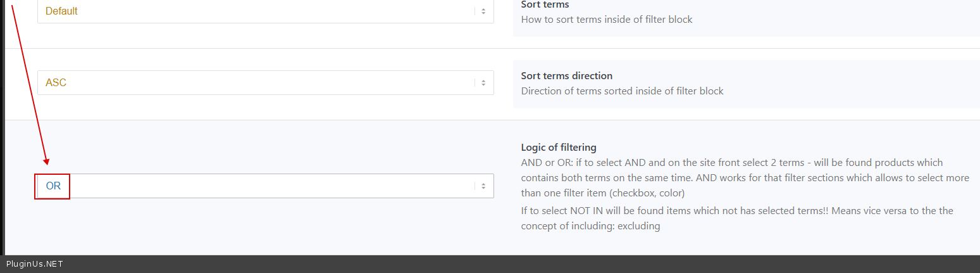Image resolution: width=980 pixels, height=273 pixels.
Task: Click the 'Default' value text
Action: [61, 11]
